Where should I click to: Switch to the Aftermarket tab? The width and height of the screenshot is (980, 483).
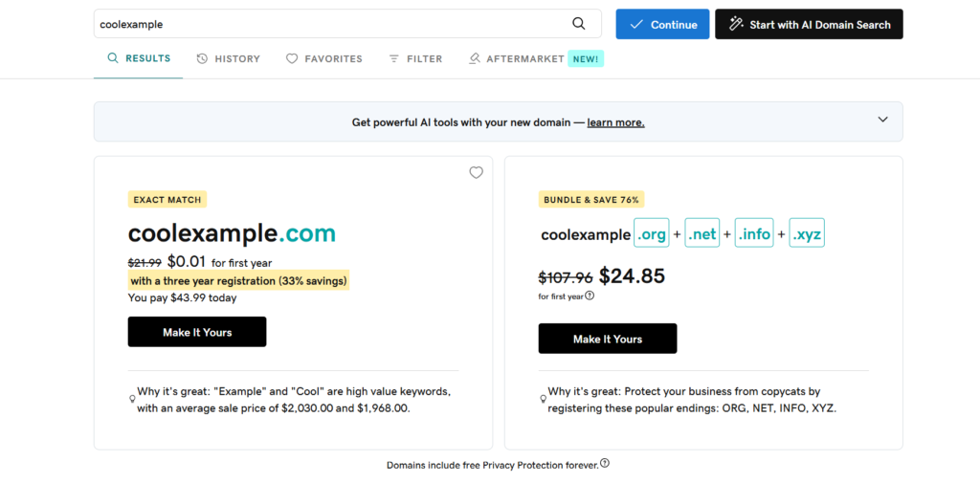coord(517,58)
